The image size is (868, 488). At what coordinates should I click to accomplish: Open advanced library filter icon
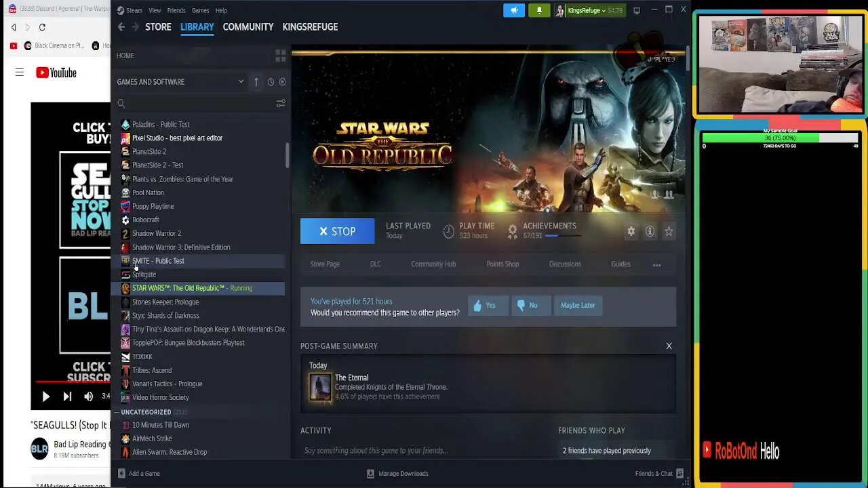click(280, 103)
